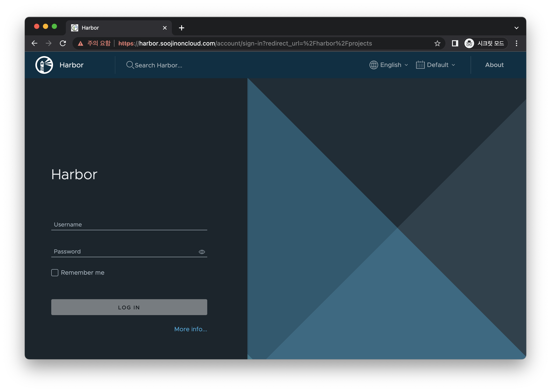Click the calendar theme icon
Screen dimensions: 551x392
click(x=420, y=65)
